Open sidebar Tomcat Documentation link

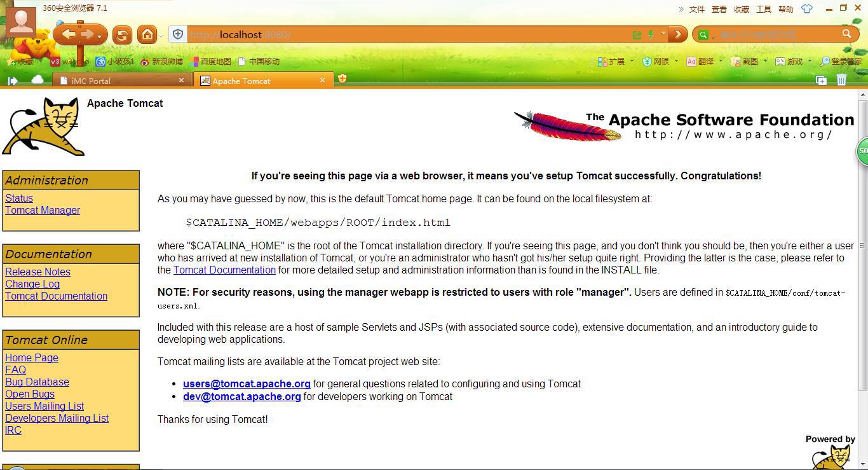click(56, 296)
